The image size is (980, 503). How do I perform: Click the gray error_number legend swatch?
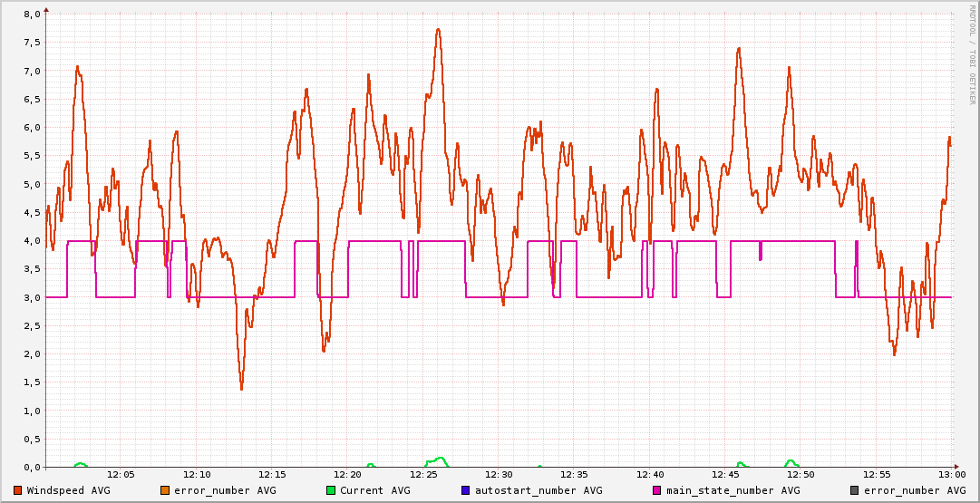[854, 490]
